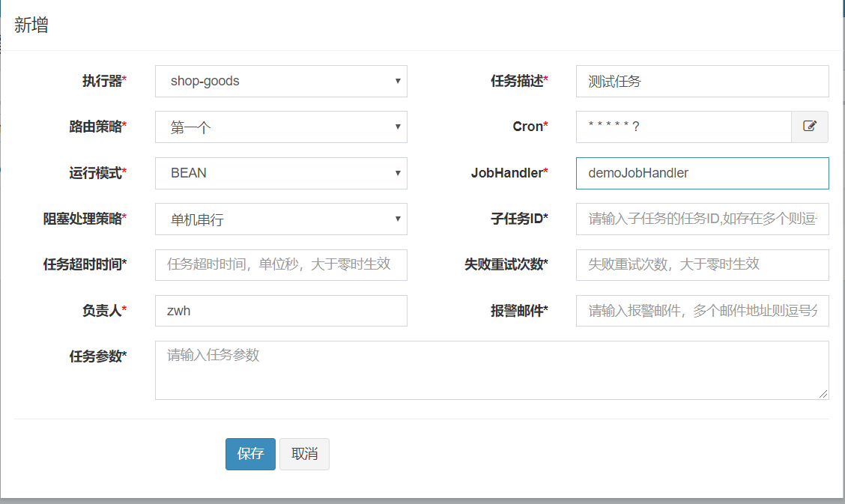Focus the 失败重试次数 input field
Image resolution: width=845 pixels, height=504 pixels.
pos(702,265)
